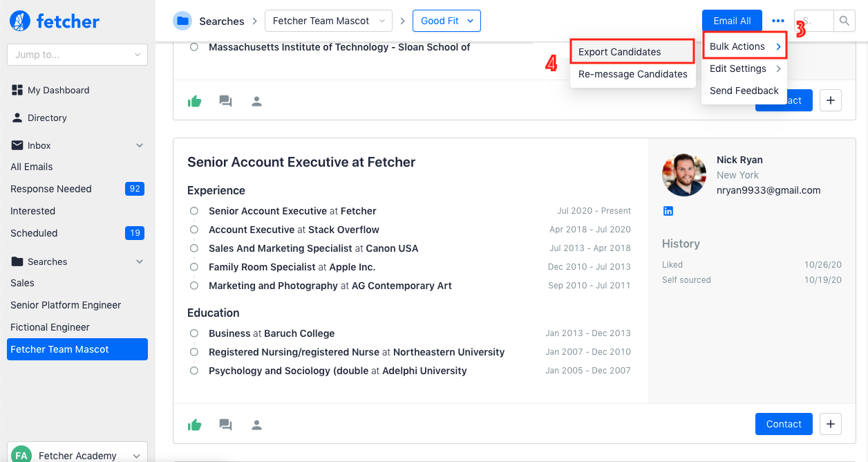Click the Searches folder icon in sidebar
Image resolution: width=868 pixels, height=462 pixels.
click(x=17, y=261)
